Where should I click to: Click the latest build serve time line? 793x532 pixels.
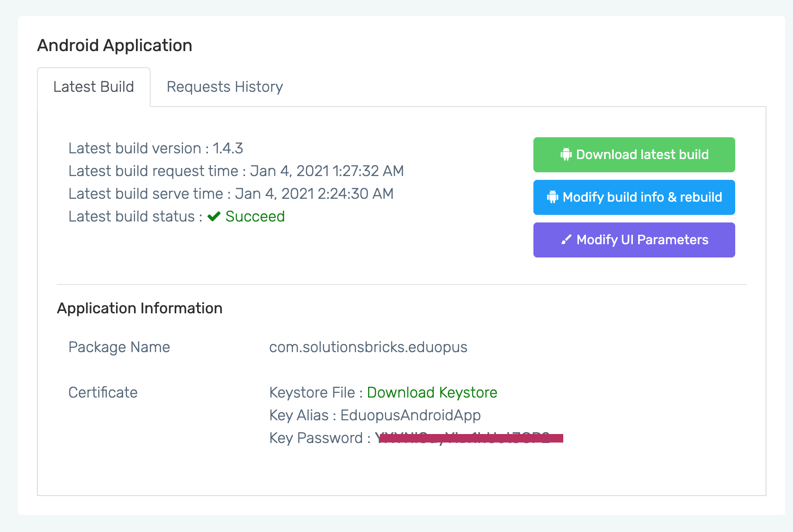231,194
